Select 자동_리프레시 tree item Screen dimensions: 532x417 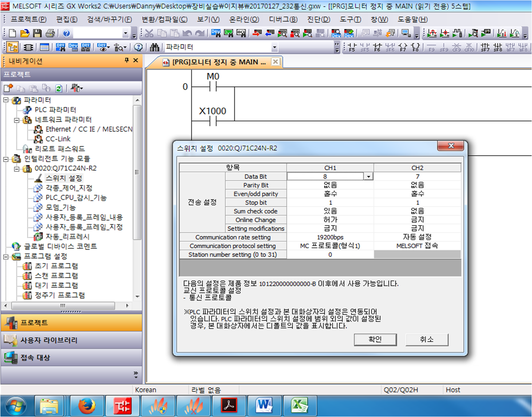point(67,237)
